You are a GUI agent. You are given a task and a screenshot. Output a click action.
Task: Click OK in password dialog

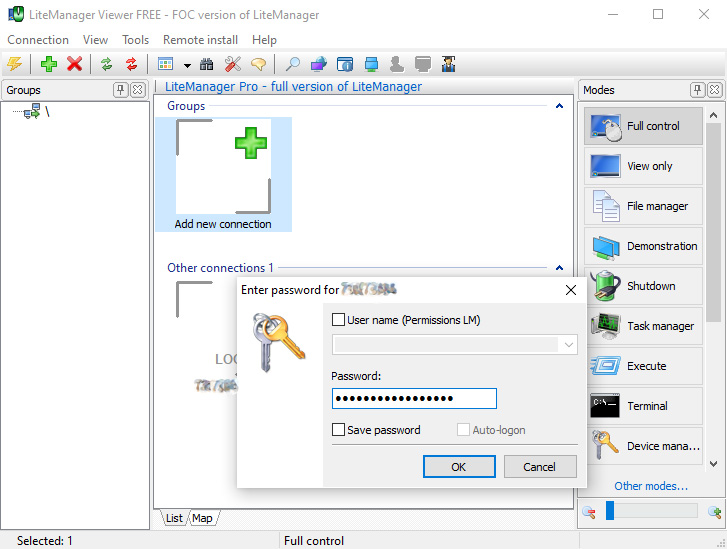(459, 466)
